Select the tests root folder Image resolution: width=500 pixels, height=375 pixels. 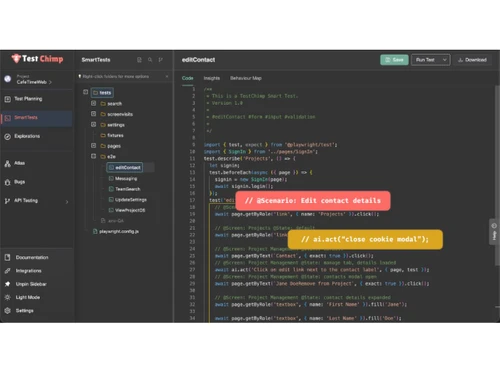pyautogui.click(x=102, y=93)
